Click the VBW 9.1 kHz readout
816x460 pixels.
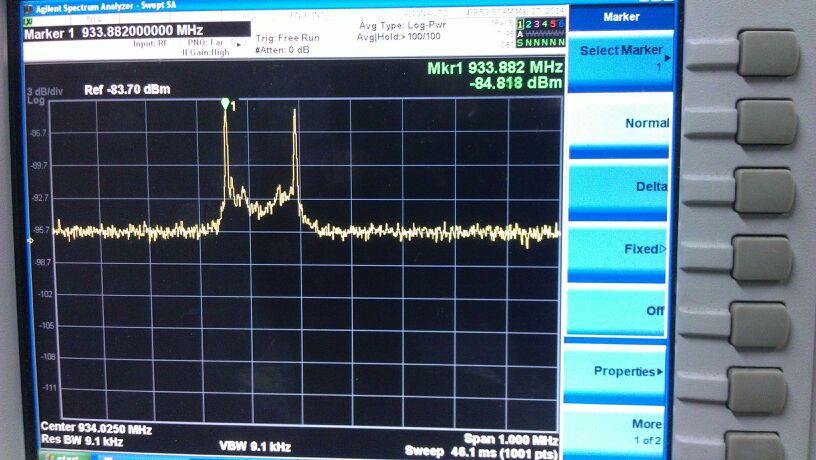257,444
